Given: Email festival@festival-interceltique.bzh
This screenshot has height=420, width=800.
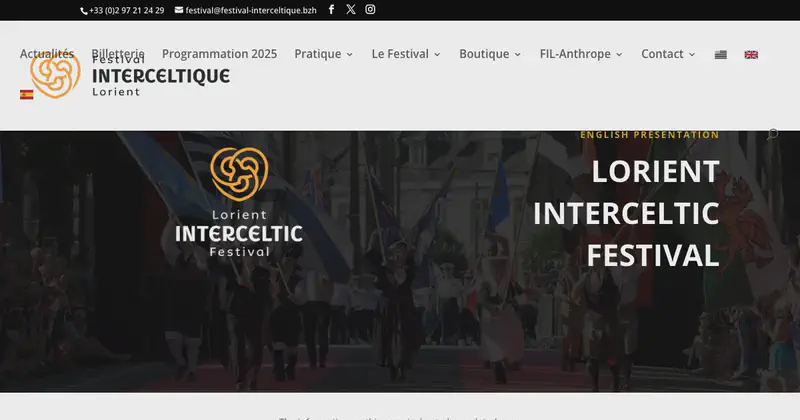Looking at the screenshot, I should tap(251, 10).
